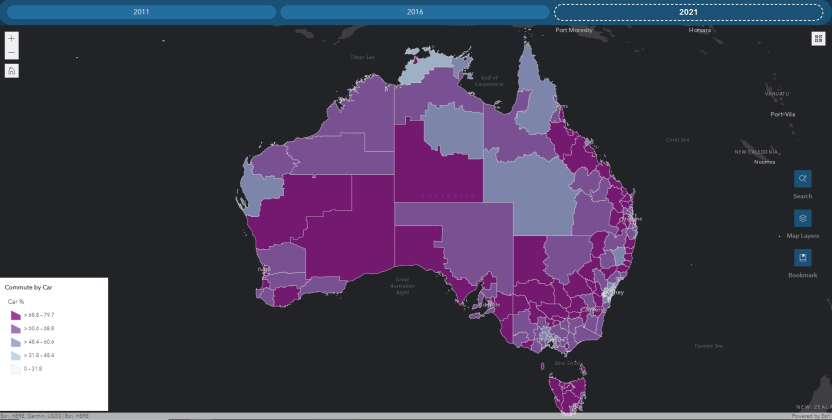Click the Bookmark text label
This screenshot has width=832, height=420.
coord(802,275)
